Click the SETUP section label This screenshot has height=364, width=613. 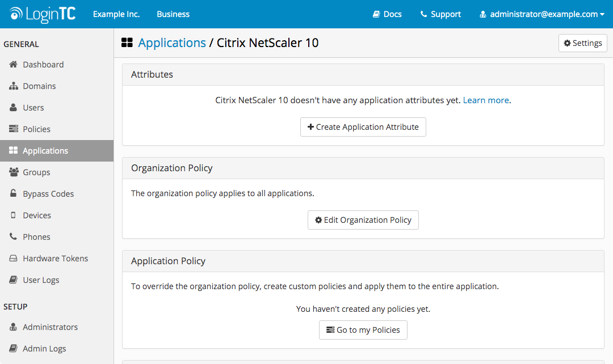point(15,307)
